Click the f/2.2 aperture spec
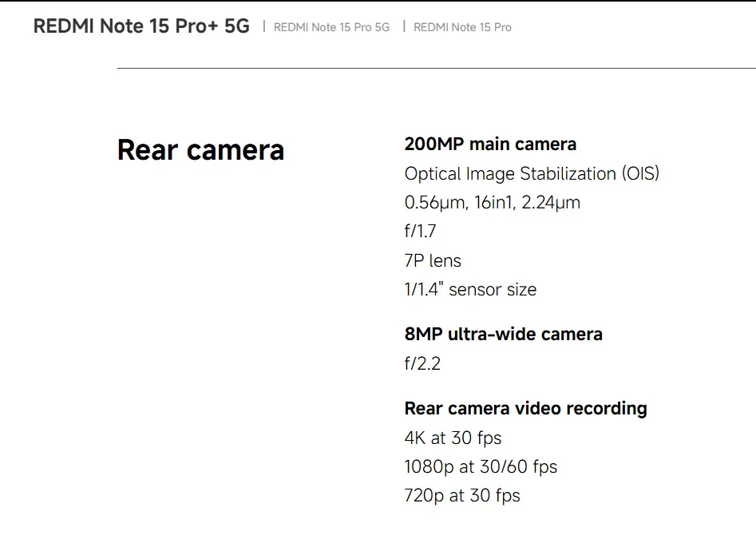The height and width of the screenshot is (539, 756). click(422, 364)
